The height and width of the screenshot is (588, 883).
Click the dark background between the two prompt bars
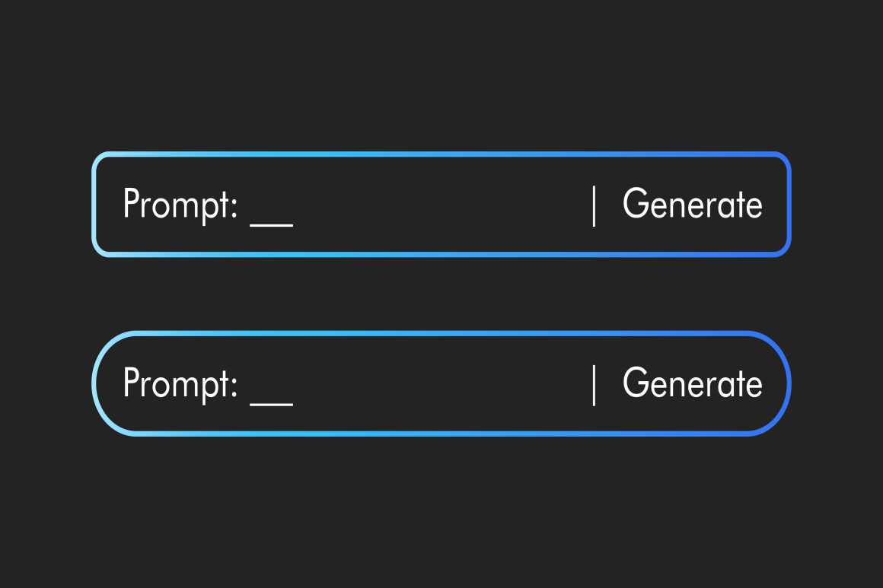tap(441, 294)
